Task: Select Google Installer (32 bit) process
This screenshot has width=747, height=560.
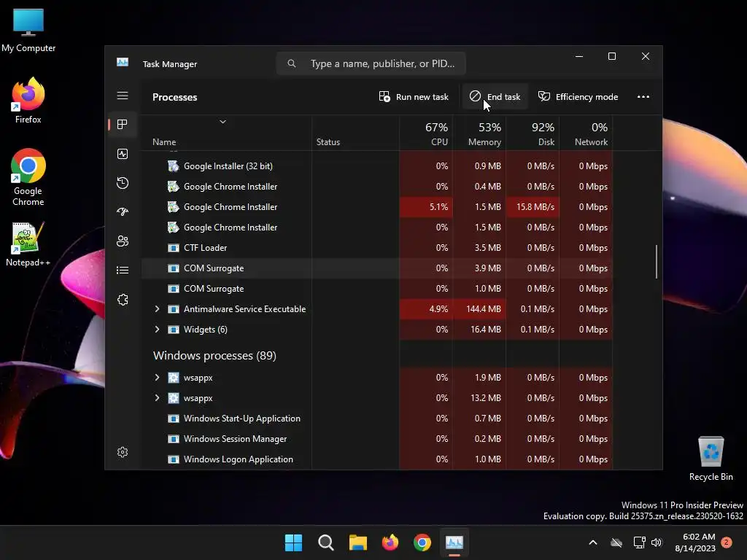Action: (377, 166)
